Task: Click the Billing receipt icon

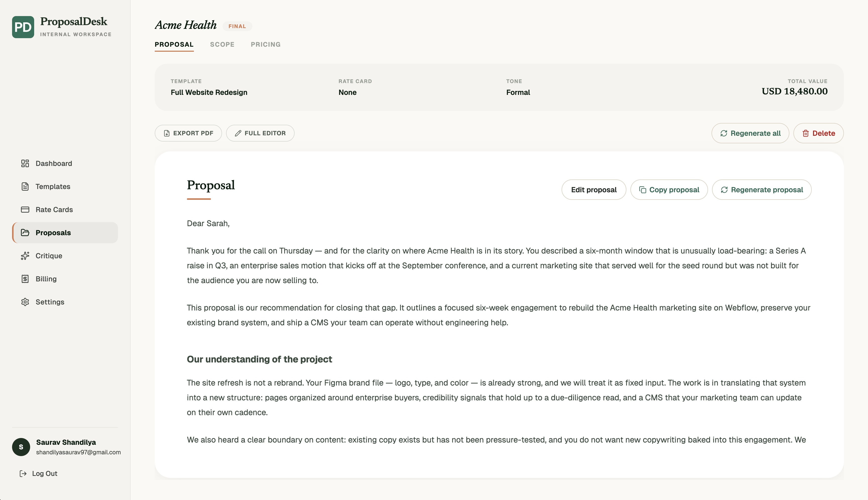Action: (x=25, y=279)
